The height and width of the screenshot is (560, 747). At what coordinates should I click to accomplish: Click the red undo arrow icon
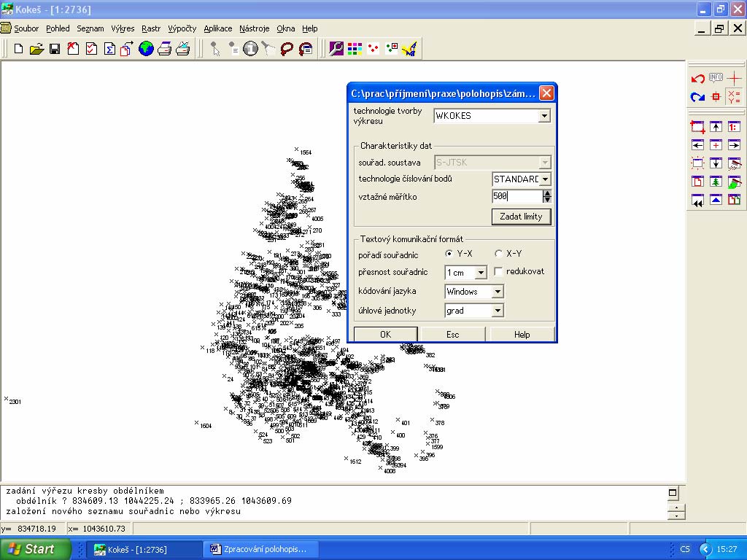pos(697,79)
